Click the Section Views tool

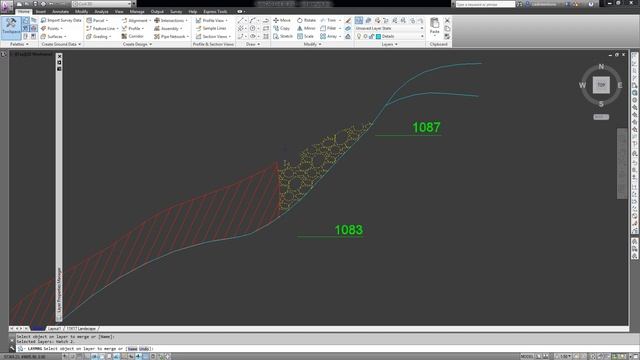click(213, 36)
